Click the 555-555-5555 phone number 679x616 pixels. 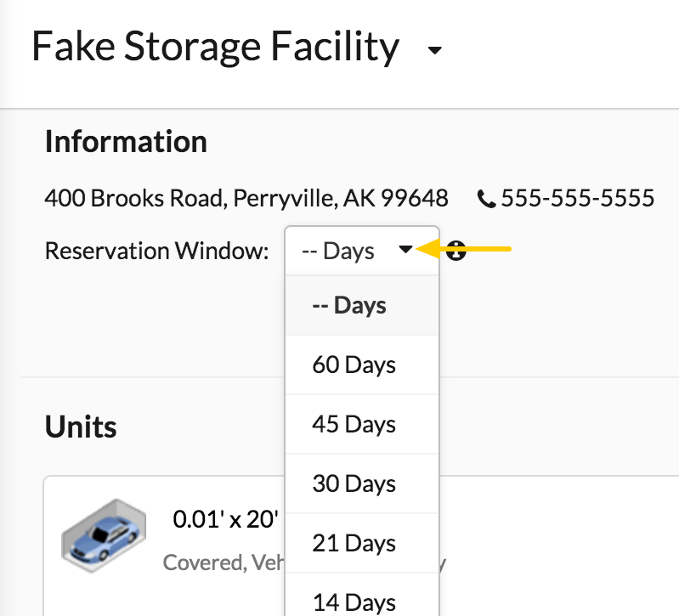point(577,198)
